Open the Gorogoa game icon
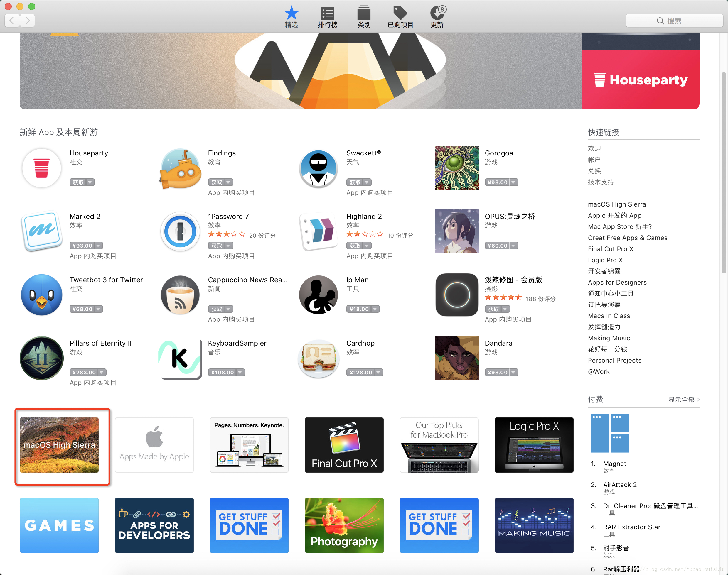This screenshot has width=728, height=575. coord(457,168)
